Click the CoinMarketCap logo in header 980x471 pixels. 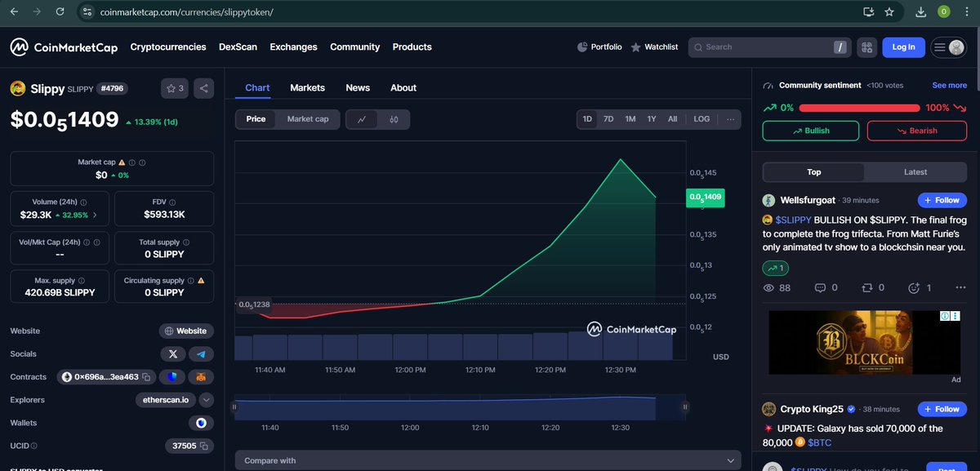(64, 47)
